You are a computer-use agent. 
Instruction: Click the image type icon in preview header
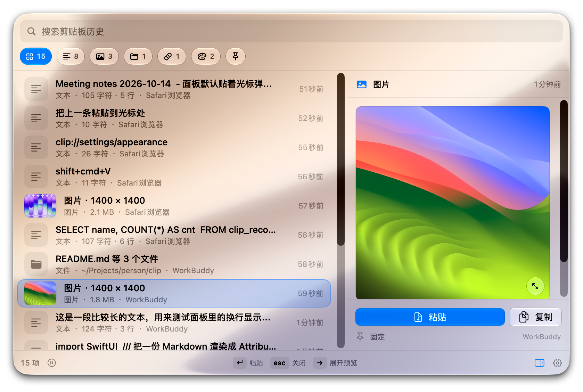362,84
